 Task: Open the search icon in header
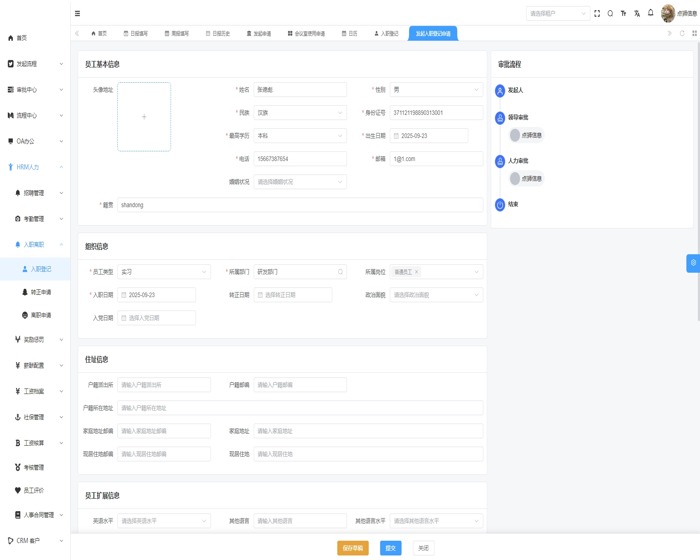[x=610, y=13]
